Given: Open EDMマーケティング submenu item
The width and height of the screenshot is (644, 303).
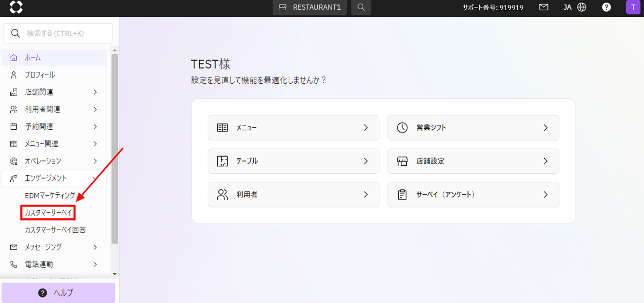Looking at the screenshot, I should [x=50, y=195].
